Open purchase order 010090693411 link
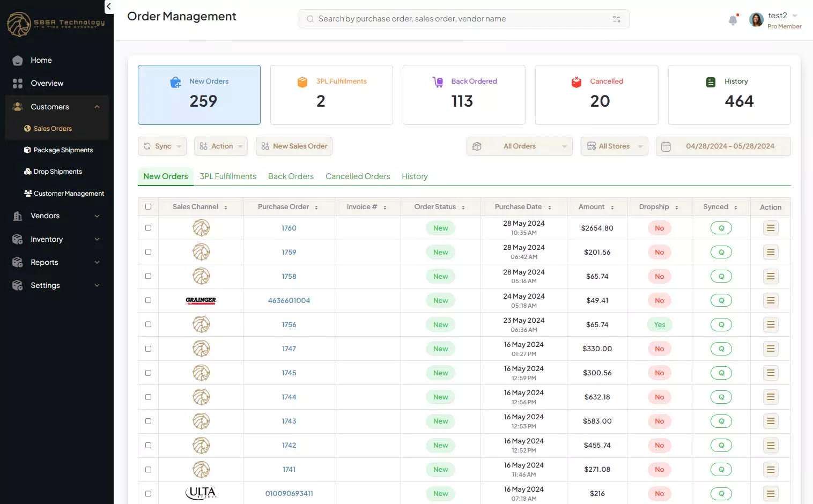Viewport: 813px width, 504px height. tap(289, 493)
